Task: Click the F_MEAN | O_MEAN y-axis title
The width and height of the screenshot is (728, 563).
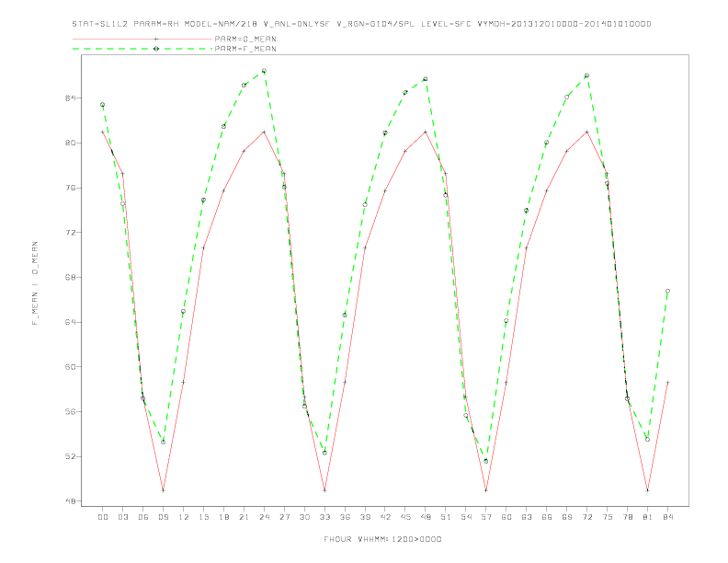Action: pyautogui.click(x=35, y=283)
